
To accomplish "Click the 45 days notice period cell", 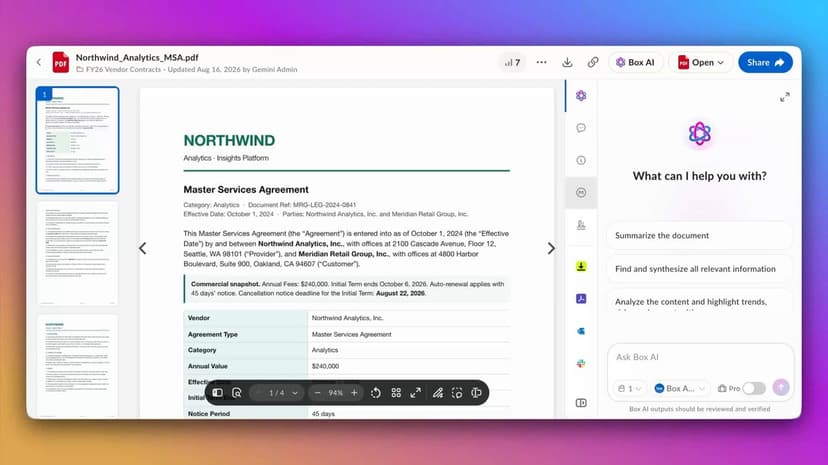I will click(x=409, y=414).
